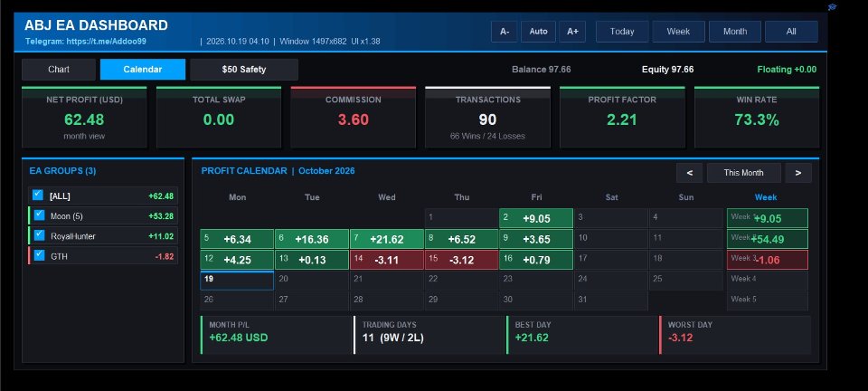This screenshot has width=868, height=391.
Task: Select October 14 cell showing -3.11
Action: click(386, 260)
